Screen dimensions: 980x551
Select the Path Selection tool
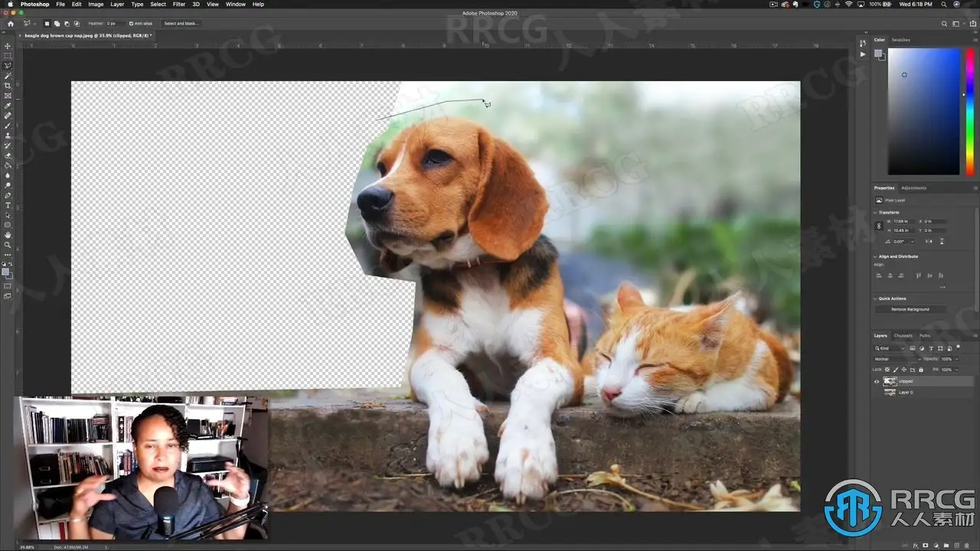tap(8, 215)
